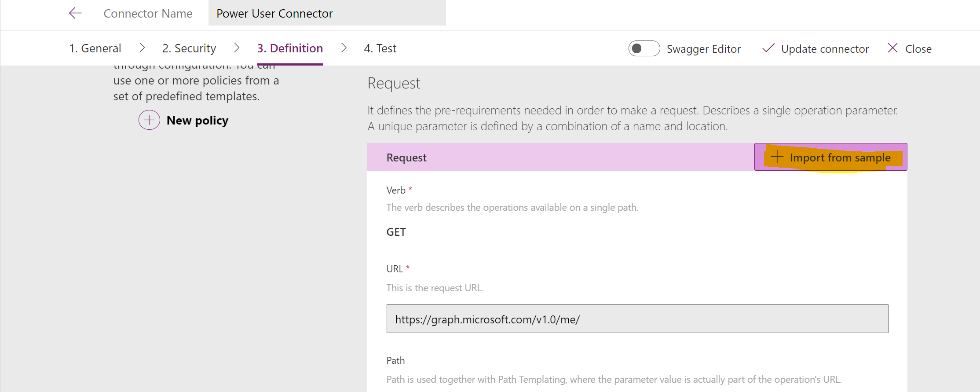This screenshot has height=392, width=980.
Task: Click the Update connector text
Action: pos(825,49)
